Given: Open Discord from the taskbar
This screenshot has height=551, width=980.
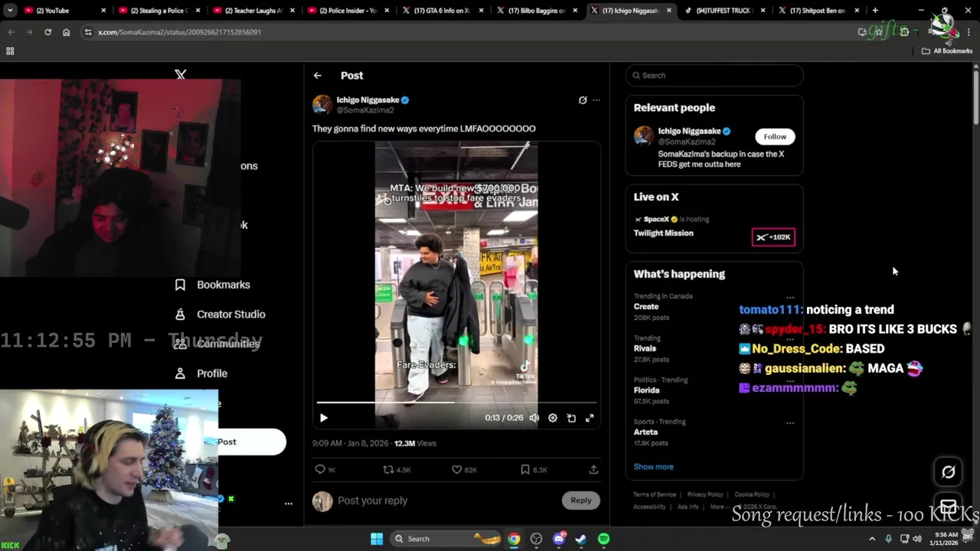Looking at the screenshot, I should [x=559, y=539].
